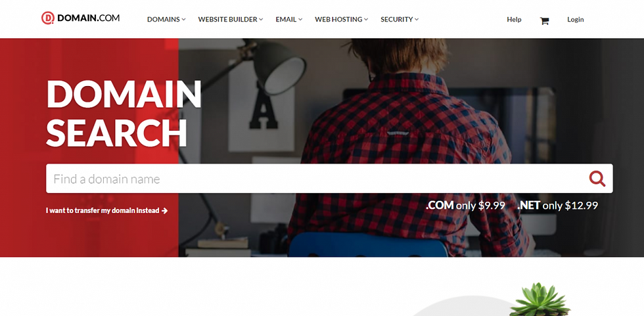644x316 pixels.
Task: Expand the chevron next to WEB HOSTING
Action: 366,19
